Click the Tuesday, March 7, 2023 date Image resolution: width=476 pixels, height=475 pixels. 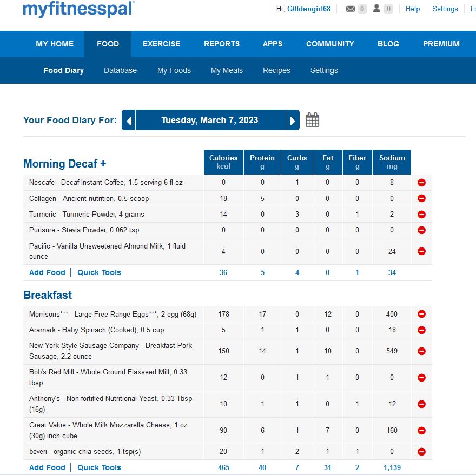click(x=210, y=120)
